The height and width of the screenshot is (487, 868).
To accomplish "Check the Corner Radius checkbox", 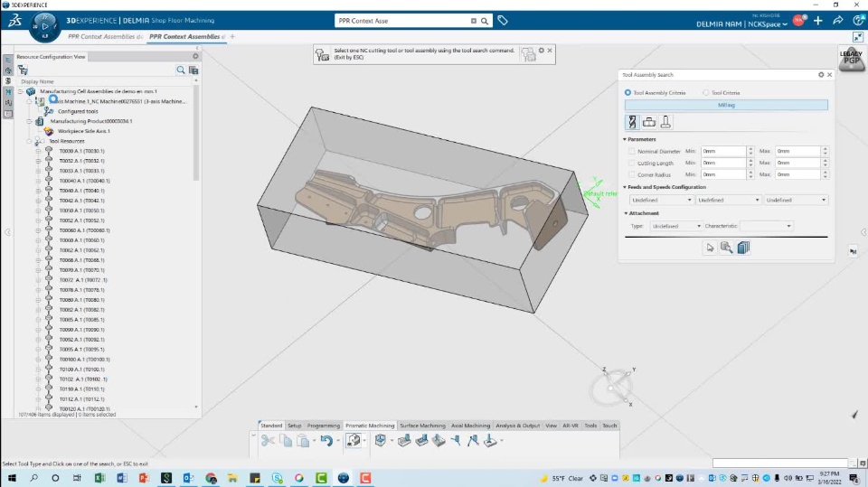I will pyautogui.click(x=631, y=174).
